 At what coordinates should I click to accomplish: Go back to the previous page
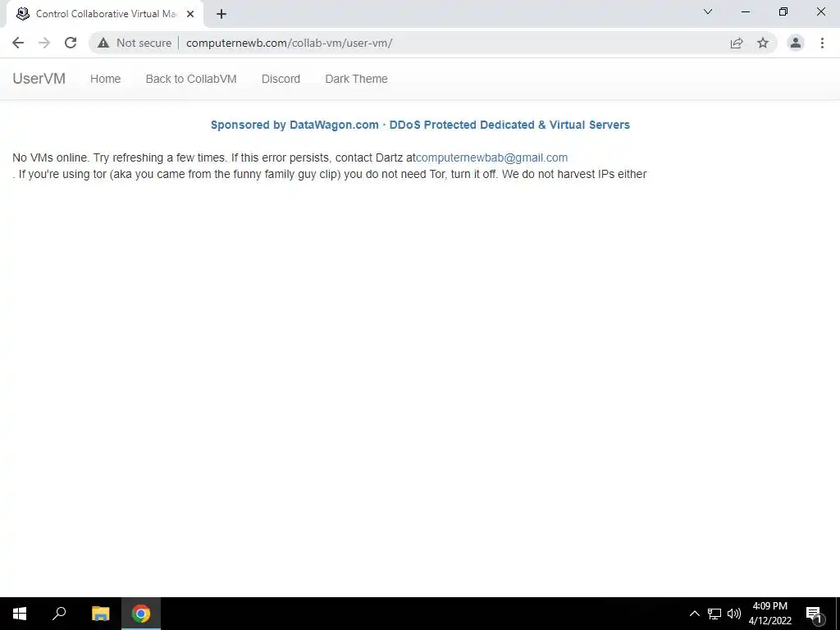point(18,43)
